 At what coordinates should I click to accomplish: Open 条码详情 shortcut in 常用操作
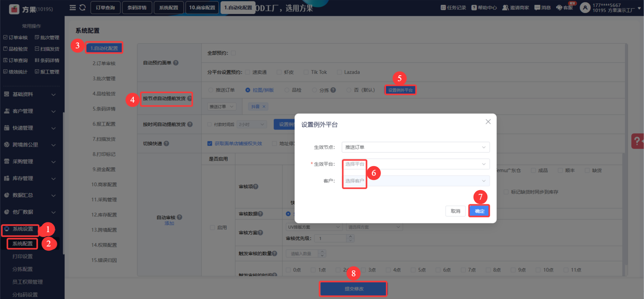47,60
